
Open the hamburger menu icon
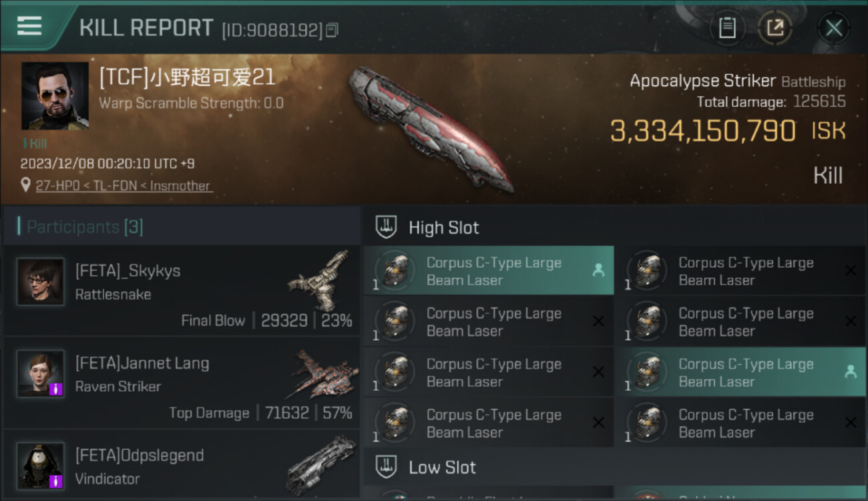[29, 26]
